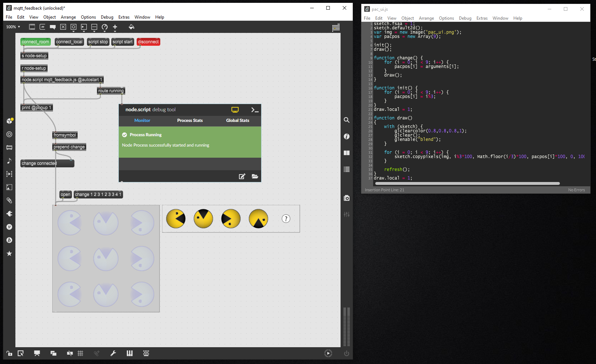The height and width of the screenshot is (364, 596).
Task: Add a toggle object from top toolbar
Action: pyautogui.click(x=63, y=27)
